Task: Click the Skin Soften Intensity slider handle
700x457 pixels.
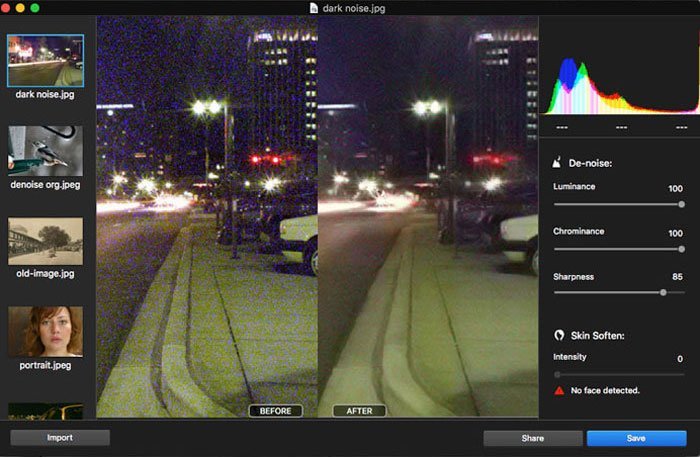Action: coord(557,374)
